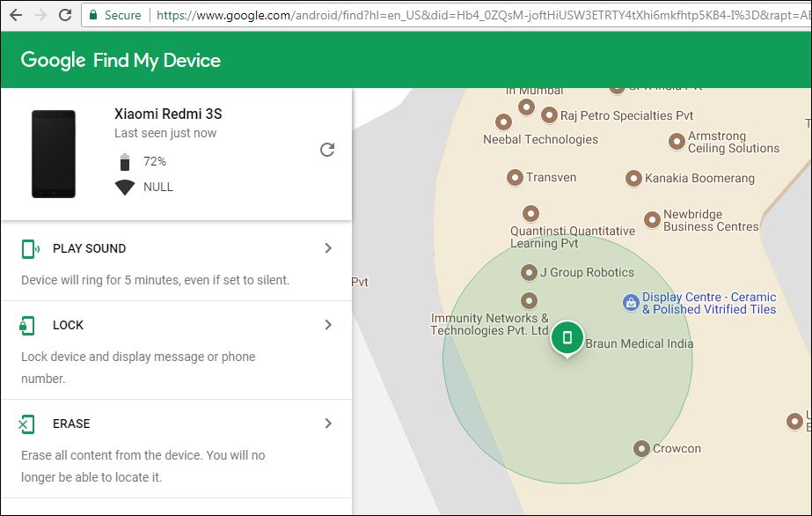Click the Secure padlock icon
The width and height of the screenshot is (812, 516).
[93, 15]
